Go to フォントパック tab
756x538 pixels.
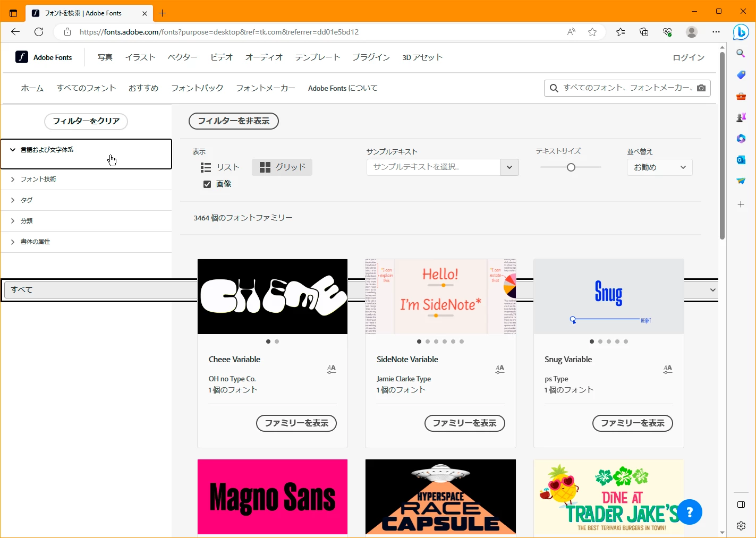(x=197, y=88)
